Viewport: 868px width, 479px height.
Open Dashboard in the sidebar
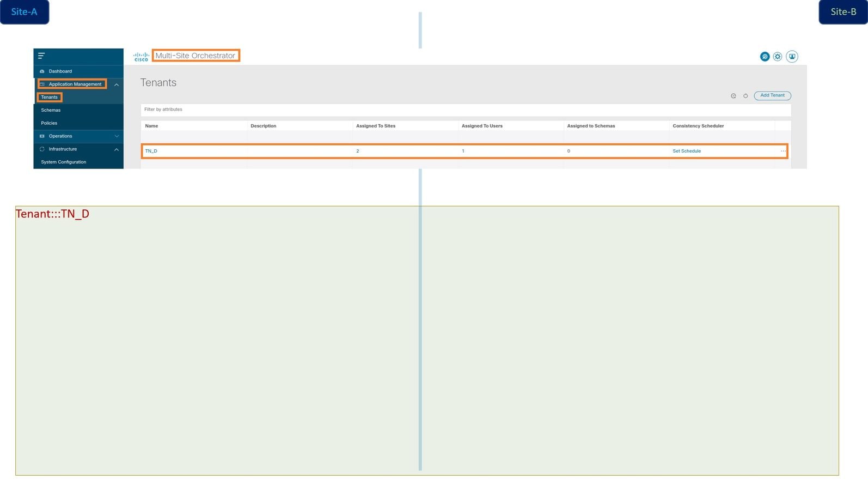coord(60,71)
